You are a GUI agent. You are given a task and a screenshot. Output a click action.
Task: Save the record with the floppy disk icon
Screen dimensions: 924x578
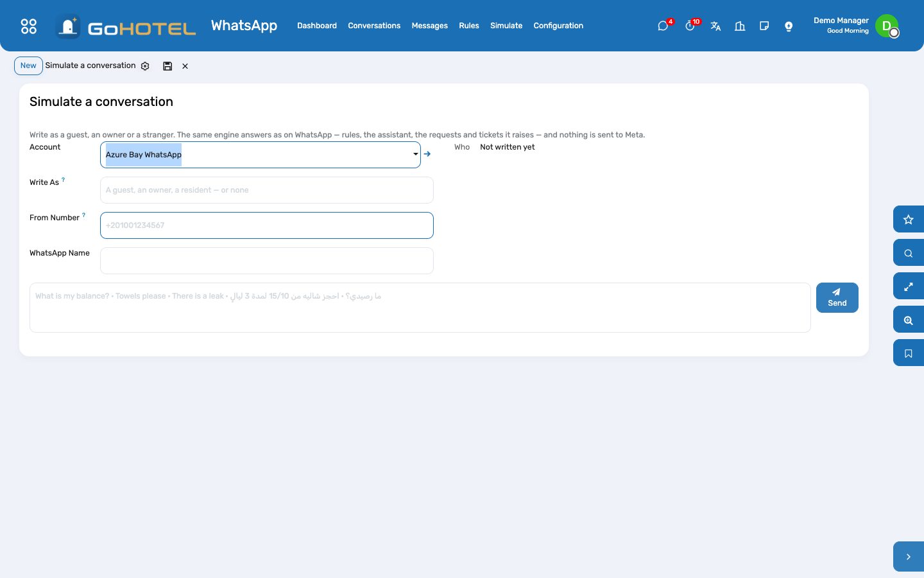[167, 66]
